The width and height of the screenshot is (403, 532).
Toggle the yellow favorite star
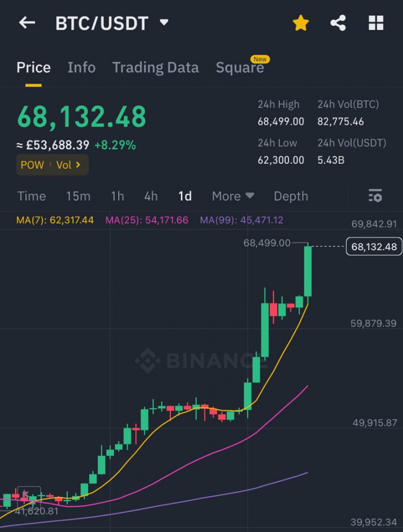tap(301, 23)
